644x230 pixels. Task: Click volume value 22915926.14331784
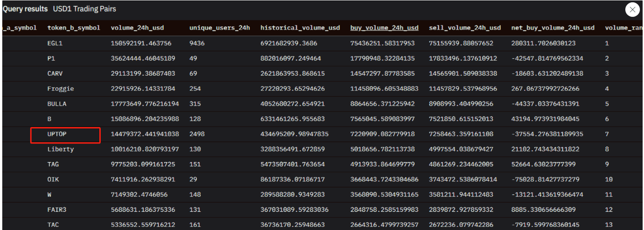coord(143,89)
